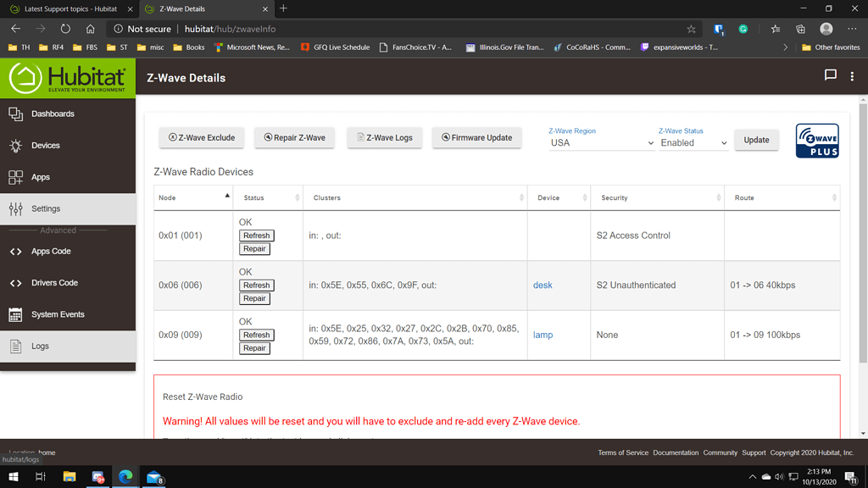Go to browser home page
Screen dimensions: 868x488
[90, 29]
